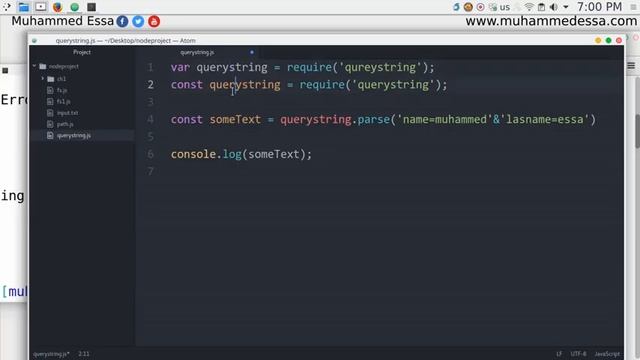Change the LF line ending in status bar
This screenshot has width=640, height=360.
[559, 354]
